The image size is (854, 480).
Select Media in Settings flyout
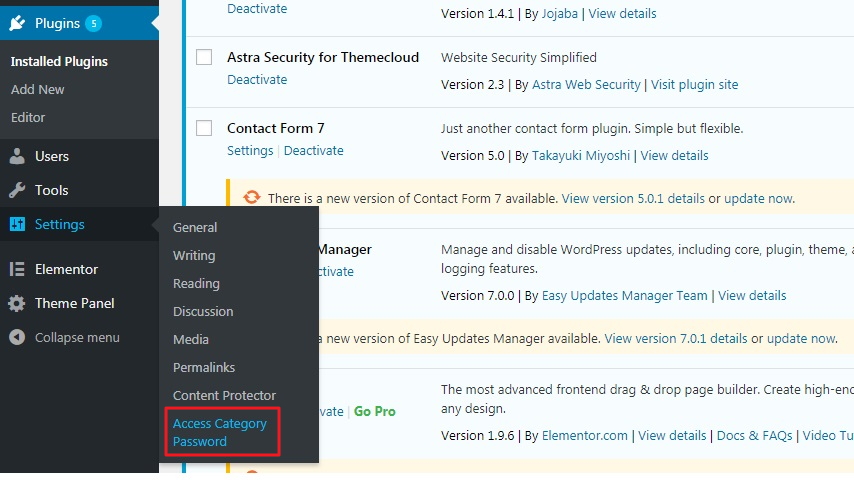191,339
